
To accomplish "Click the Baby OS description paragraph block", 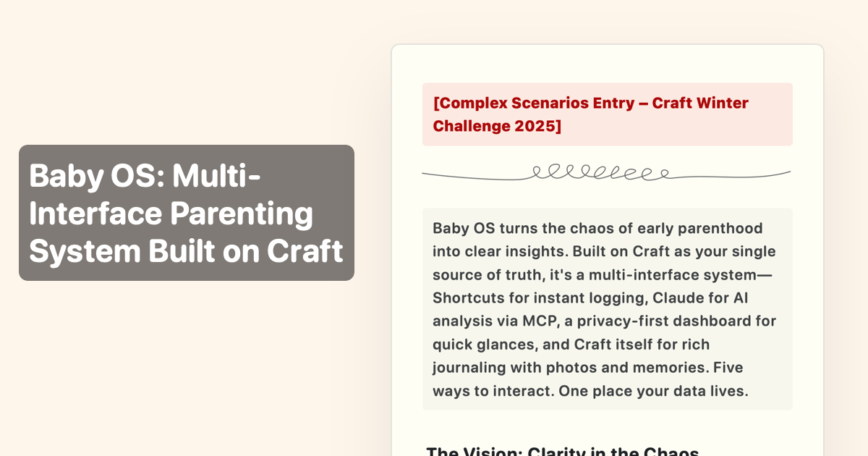I will click(x=607, y=309).
